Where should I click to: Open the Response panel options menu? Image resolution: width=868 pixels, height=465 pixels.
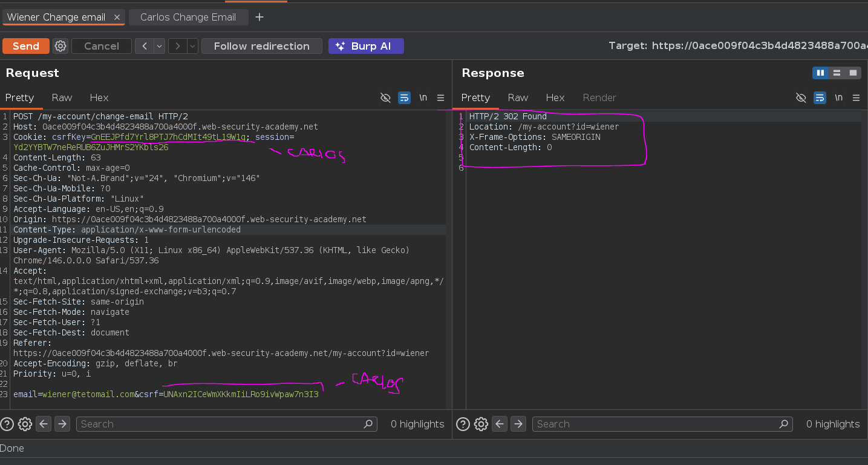(x=856, y=97)
